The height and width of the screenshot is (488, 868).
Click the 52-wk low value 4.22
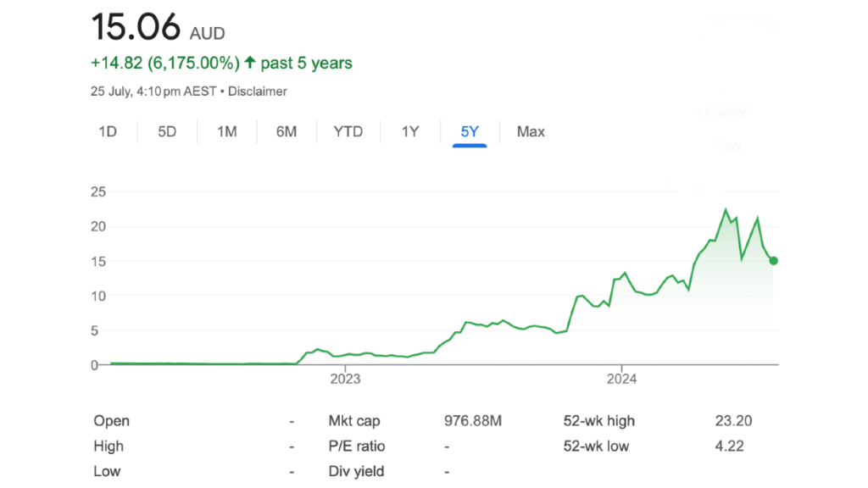[729, 446]
